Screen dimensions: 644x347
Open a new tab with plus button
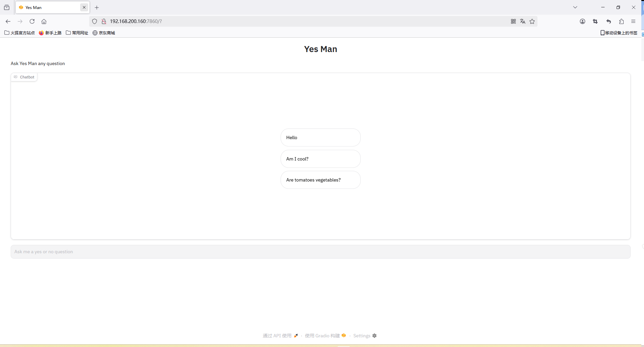[97, 7]
